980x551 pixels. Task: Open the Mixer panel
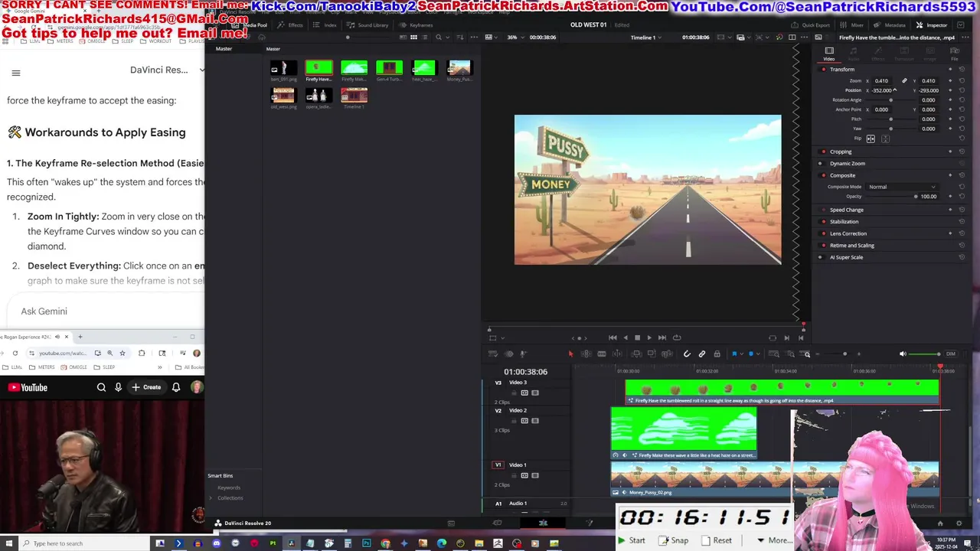point(853,25)
